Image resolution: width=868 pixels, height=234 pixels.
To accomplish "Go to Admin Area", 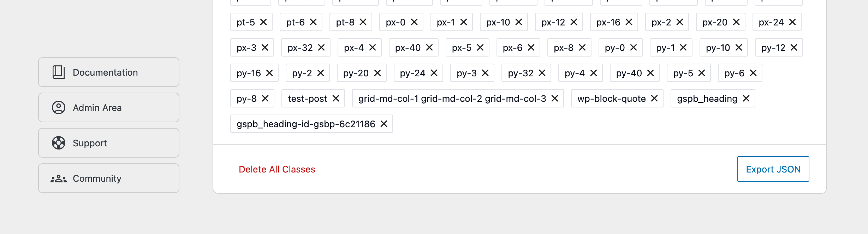I will click(109, 107).
